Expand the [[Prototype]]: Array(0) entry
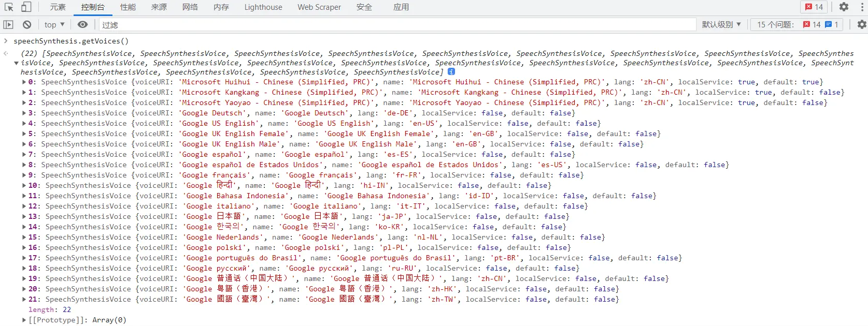 24,320
